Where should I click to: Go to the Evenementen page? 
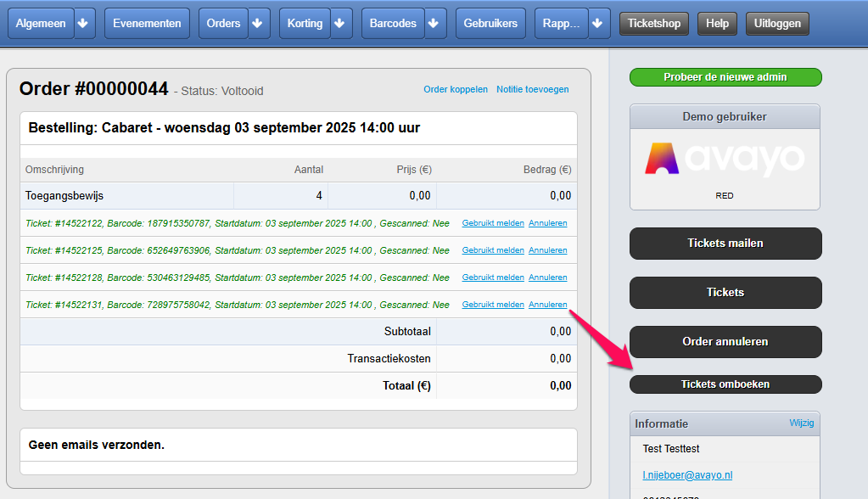[147, 23]
